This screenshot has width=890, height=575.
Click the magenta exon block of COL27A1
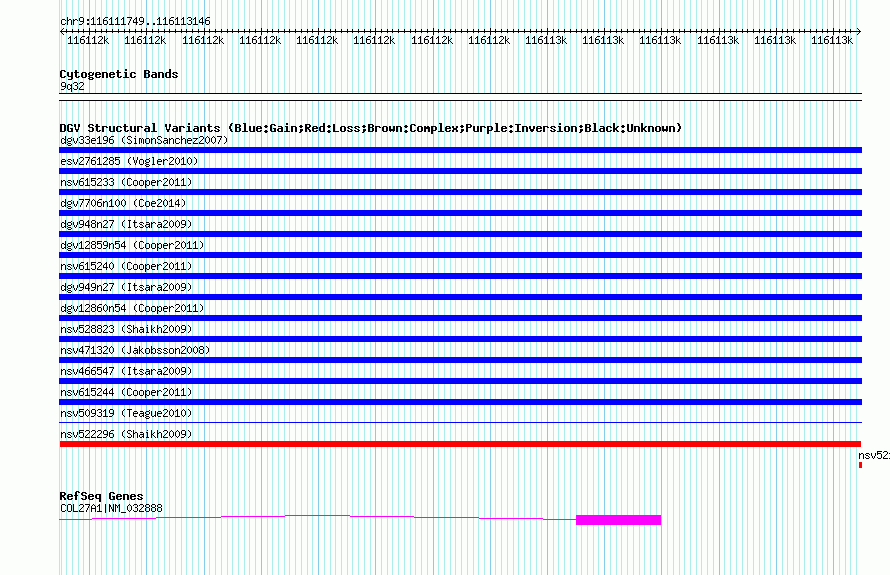[x=619, y=520]
